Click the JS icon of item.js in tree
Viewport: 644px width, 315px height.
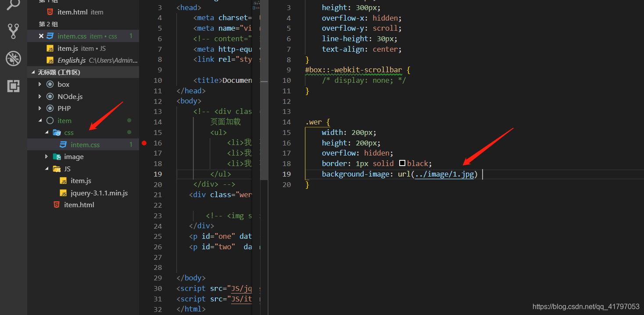pos(63,181)
